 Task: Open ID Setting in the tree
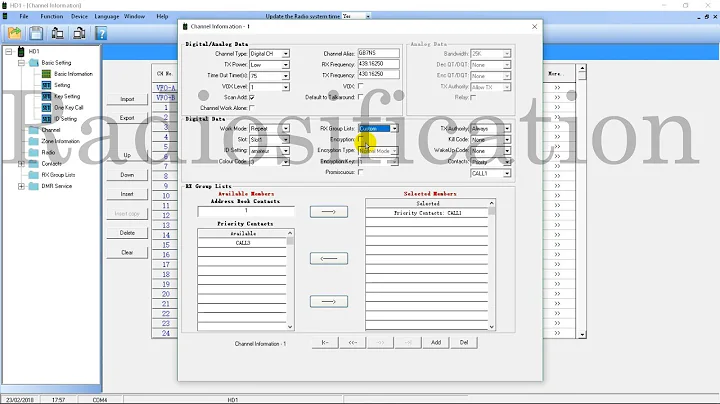tap(65, 119)
